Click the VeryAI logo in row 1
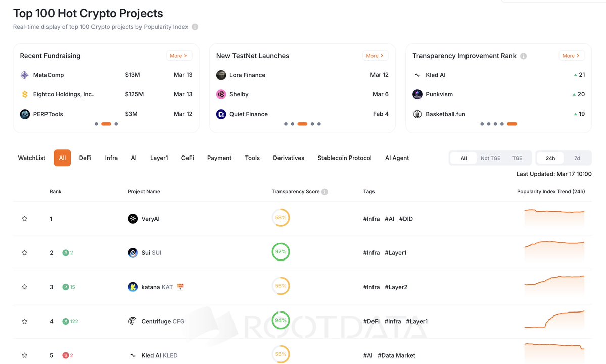Viewport: 606px width, 364px height. click(x=133, y=219)
